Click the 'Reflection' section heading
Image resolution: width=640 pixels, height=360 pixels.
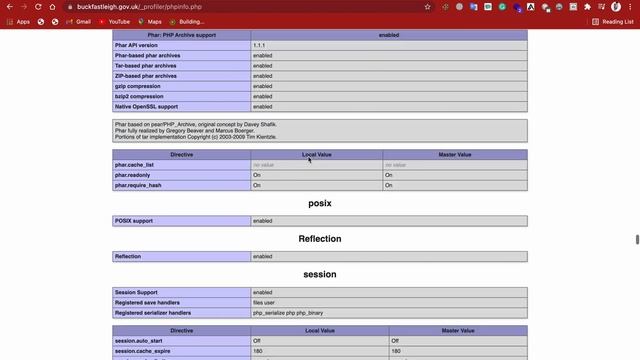coord(320,239)
